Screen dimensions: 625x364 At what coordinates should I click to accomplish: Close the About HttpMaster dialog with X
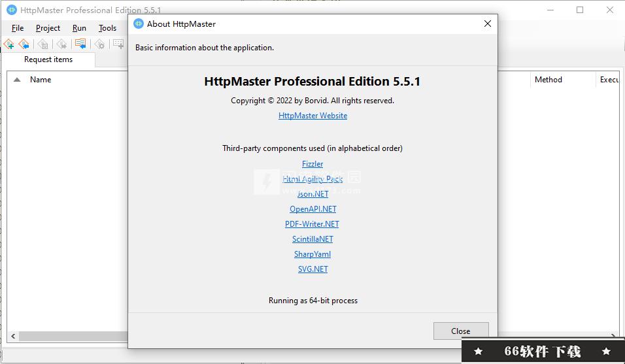(488, 24)
